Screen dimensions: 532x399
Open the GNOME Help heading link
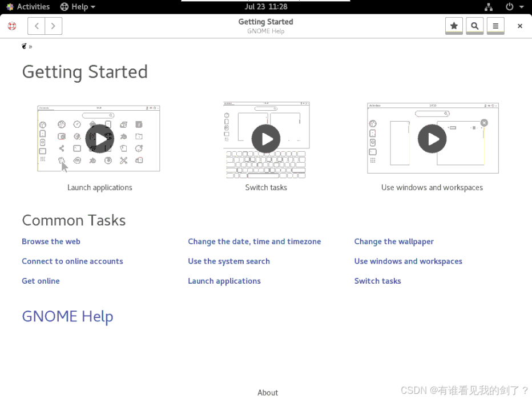coord(67,317)
